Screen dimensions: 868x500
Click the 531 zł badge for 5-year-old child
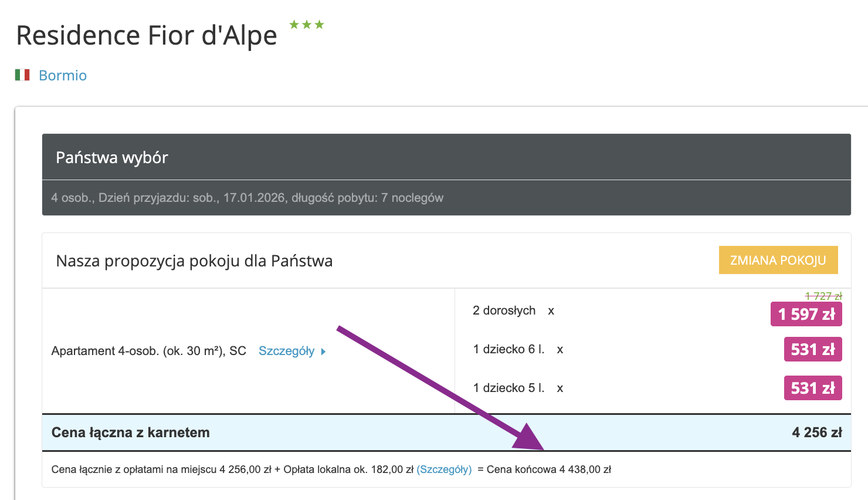tap(813, 388)
